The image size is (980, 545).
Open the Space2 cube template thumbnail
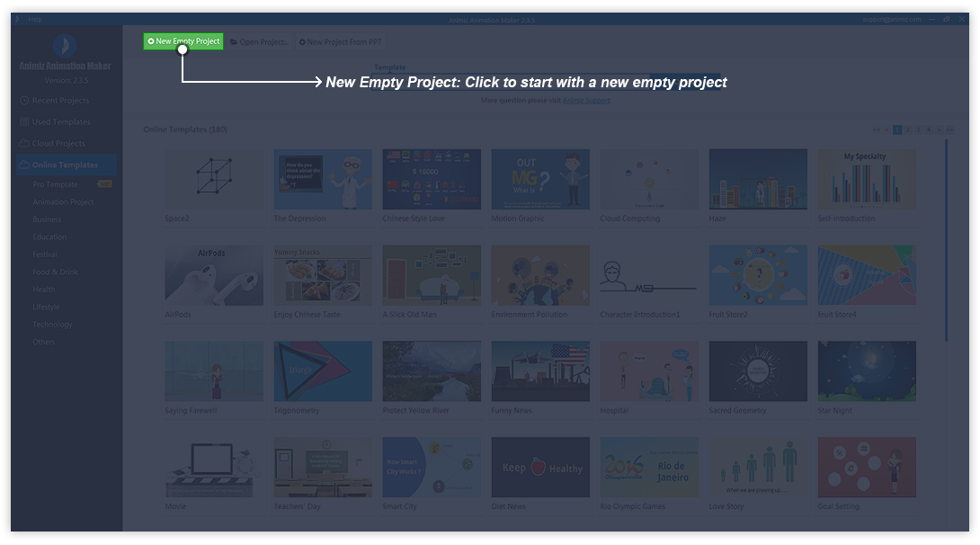pos(214,178)
